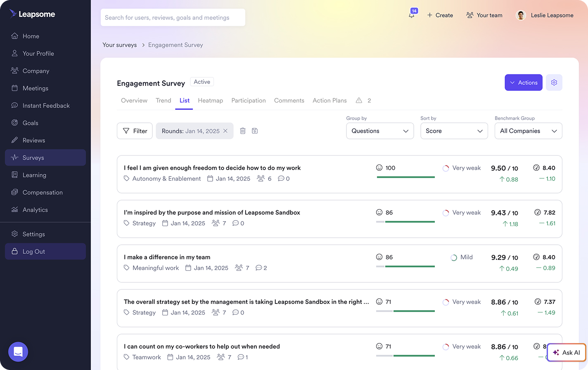Viewport: 588px width, 370px height.
Task: Open survey settings via the gear icon
Action: 554,82
